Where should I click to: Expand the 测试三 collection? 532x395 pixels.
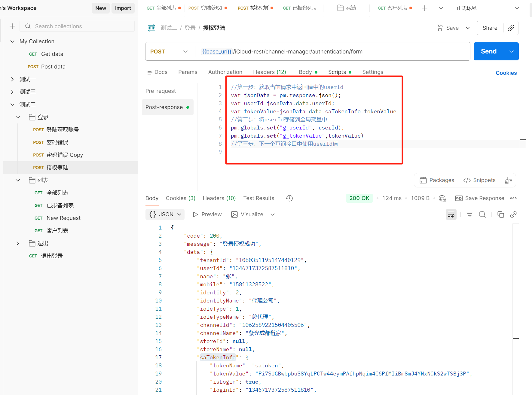click(x=12, y=92)
